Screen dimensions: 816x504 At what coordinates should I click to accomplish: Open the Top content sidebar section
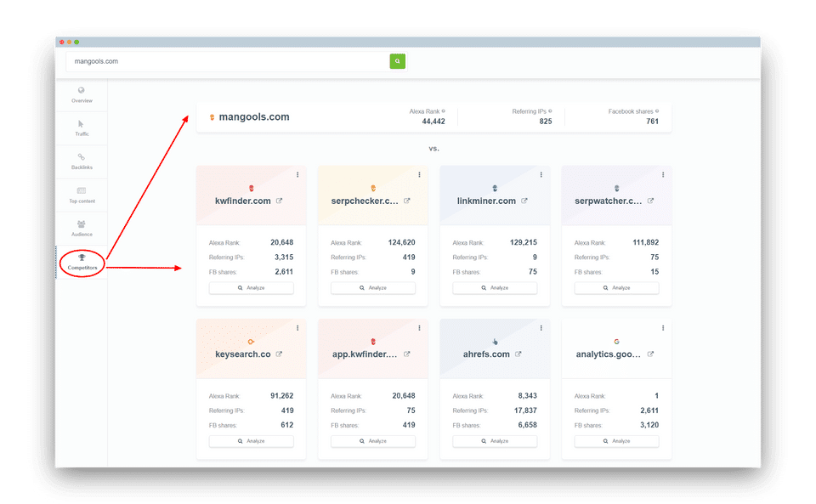tap(82, 195)
